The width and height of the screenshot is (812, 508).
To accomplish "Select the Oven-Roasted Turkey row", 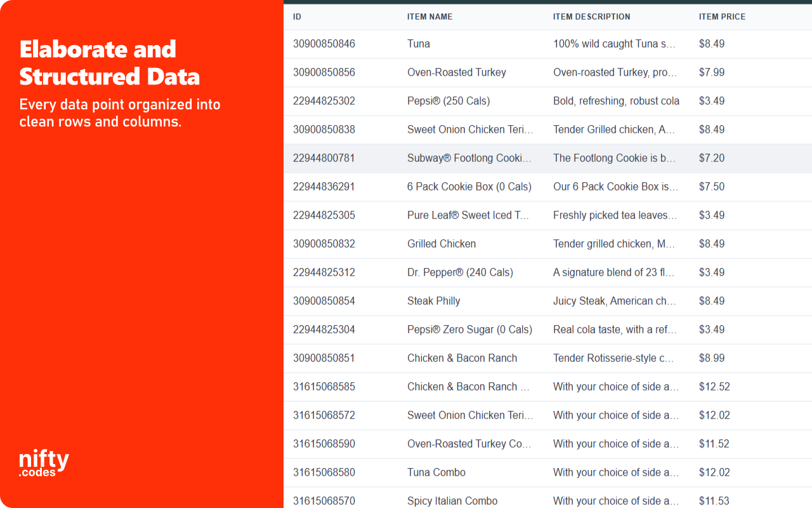I will (x=457, y=72).
